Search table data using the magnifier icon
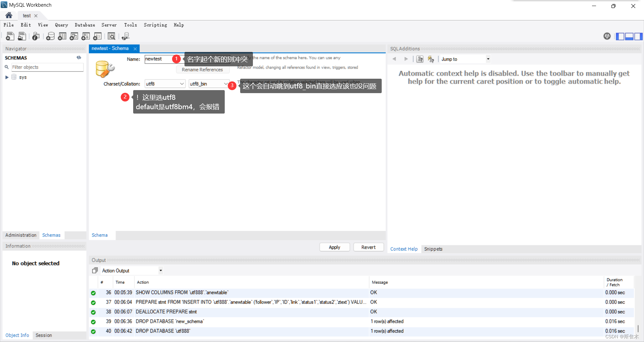 point(111,36)
